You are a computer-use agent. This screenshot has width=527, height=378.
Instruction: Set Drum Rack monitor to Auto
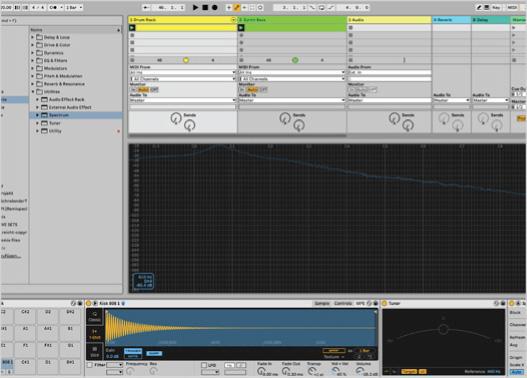point(144,90)
